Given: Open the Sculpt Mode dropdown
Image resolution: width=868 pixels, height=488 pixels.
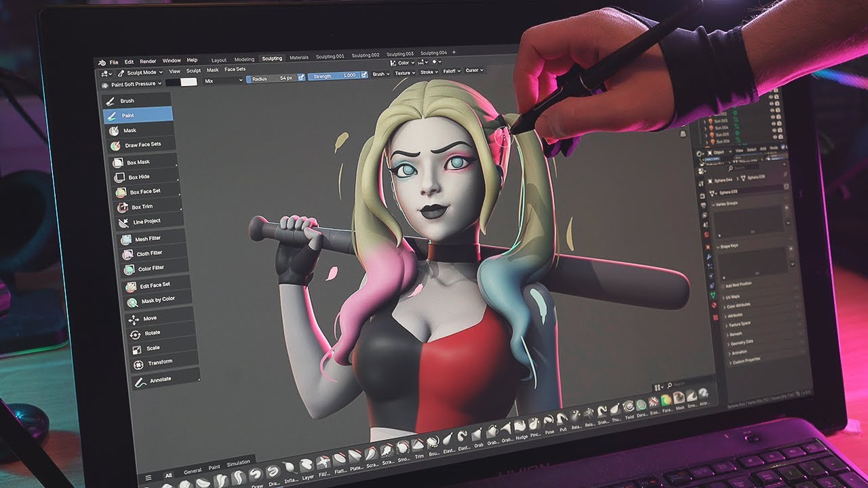Looking at the screenshot, I should [140, 73].
